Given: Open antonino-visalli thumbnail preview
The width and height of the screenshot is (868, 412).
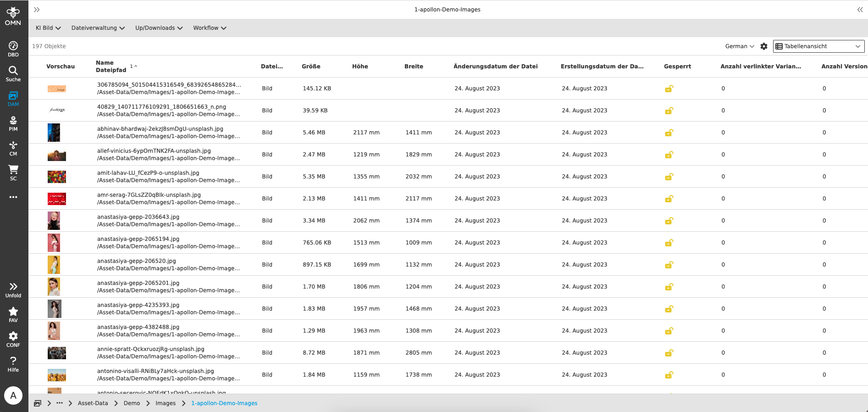Looking at the screenshot, I should pyautogui.click(x=57, y=375).
